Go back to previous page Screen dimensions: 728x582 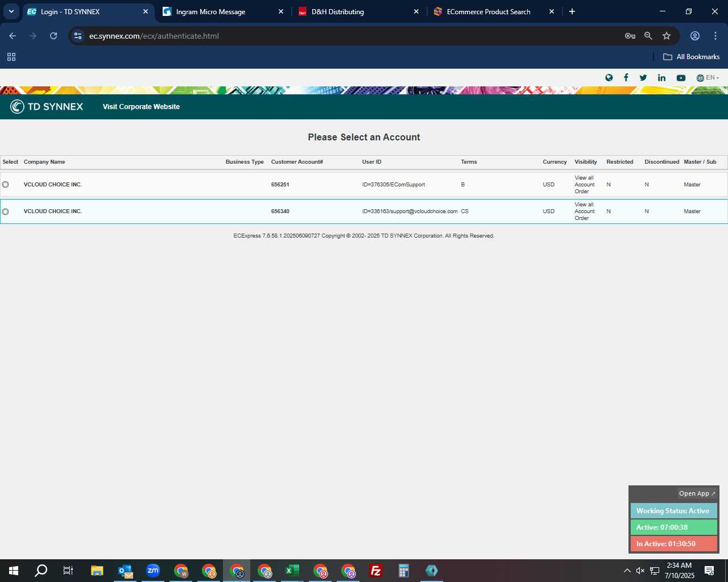(13, 36)
